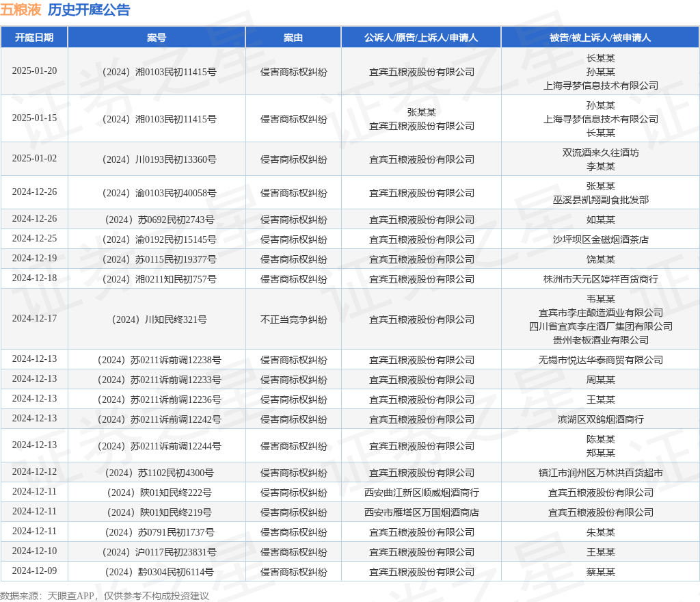
Task: Click the date 2024-12-12
Action: coord(34,471)
